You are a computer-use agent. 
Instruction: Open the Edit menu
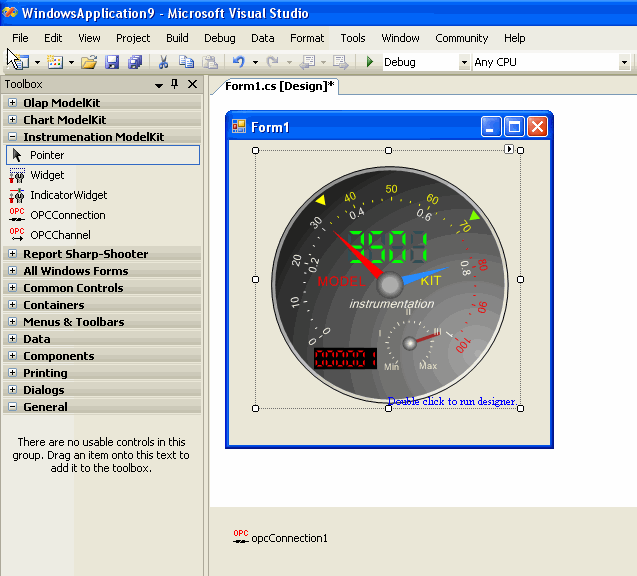(x=53, y=38)
